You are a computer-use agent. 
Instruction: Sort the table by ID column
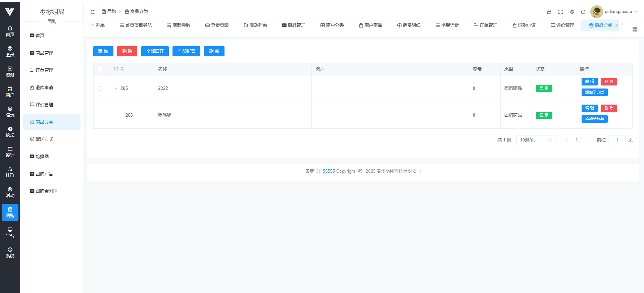point(122,69)
